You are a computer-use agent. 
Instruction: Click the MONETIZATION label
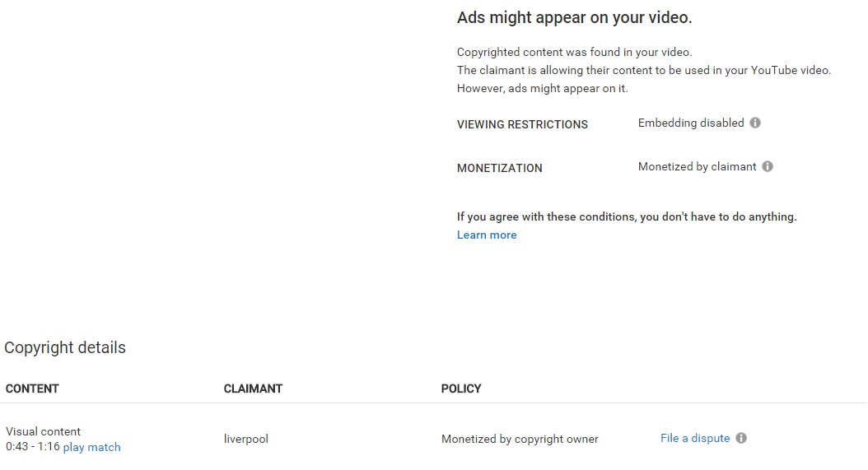click(x=499, y=168)
